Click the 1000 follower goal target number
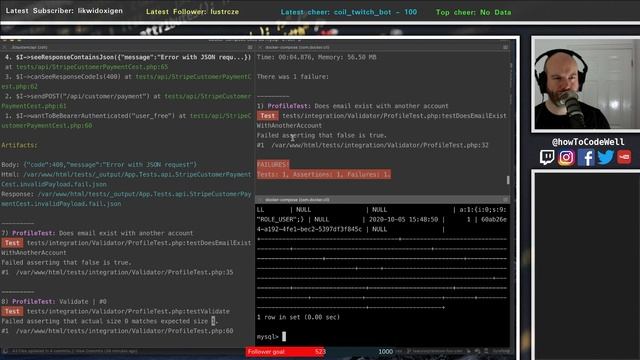This screenshot has height=360, width=640. click(x=385, y=351)
